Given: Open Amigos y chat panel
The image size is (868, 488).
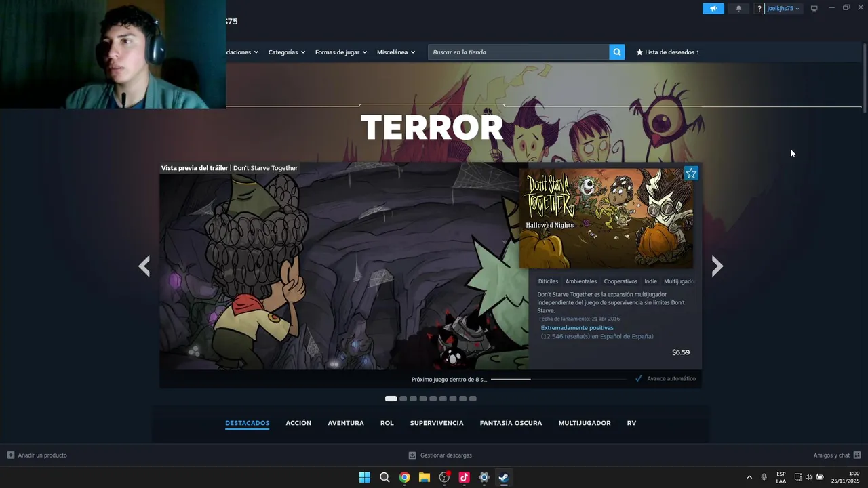Looking at the screenshot, I should 837,455.
